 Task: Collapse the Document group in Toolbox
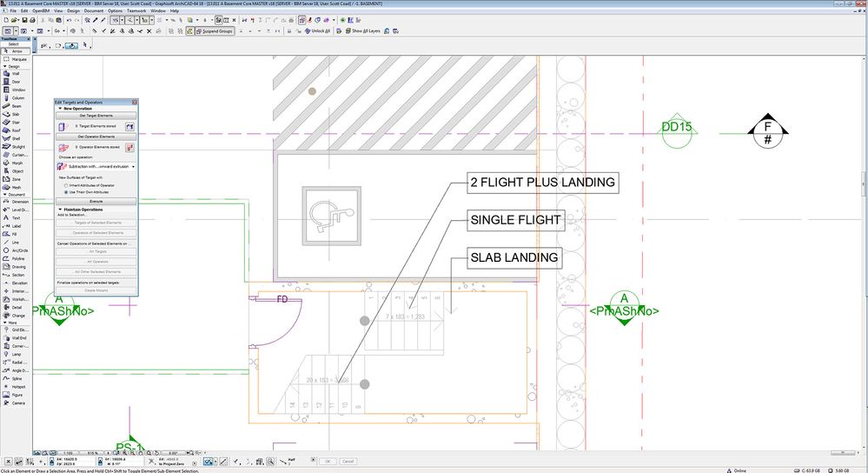point(5,195)
